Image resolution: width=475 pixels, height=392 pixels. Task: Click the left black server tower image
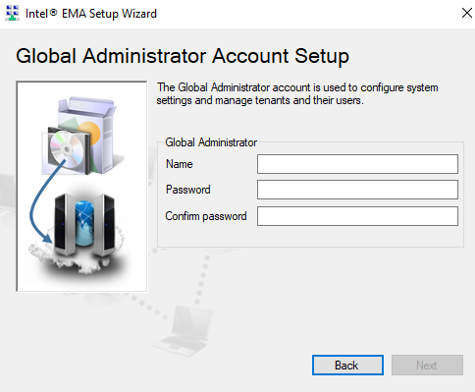tap(65, 225)
